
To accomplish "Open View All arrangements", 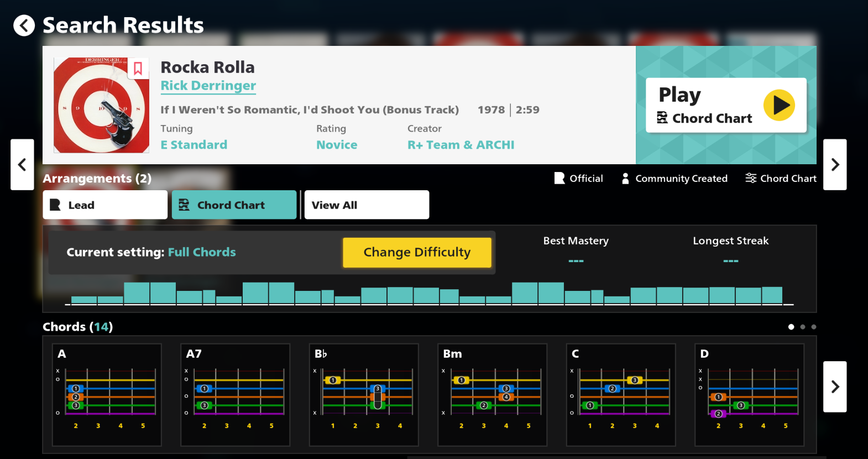I will pos(367,205).
